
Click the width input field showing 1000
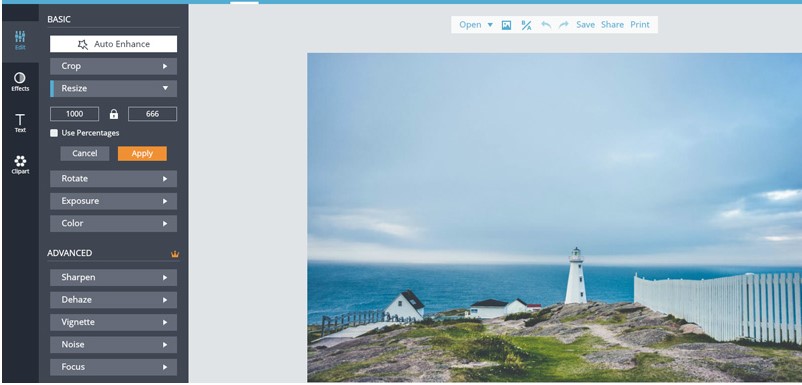[75, 114]
